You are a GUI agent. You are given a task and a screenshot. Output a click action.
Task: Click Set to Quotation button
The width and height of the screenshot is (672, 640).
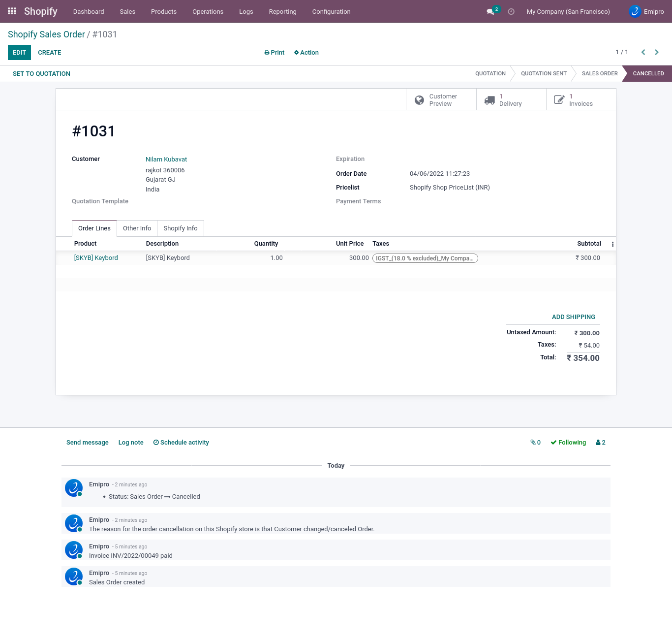tap(41, 74)
